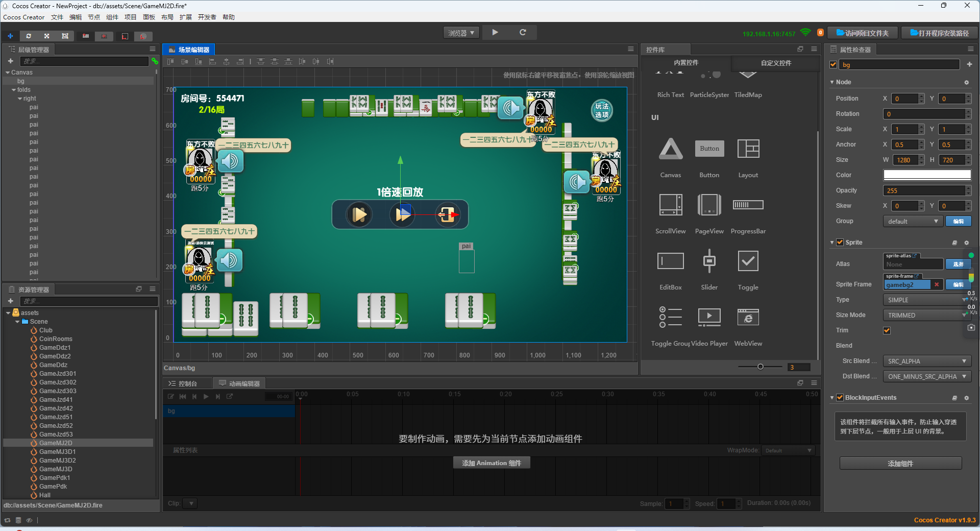Image resolution: width=980 pixels, height=531 pixels.
Task: Click the Color swatch in Node properties
Action: [926, 175]
